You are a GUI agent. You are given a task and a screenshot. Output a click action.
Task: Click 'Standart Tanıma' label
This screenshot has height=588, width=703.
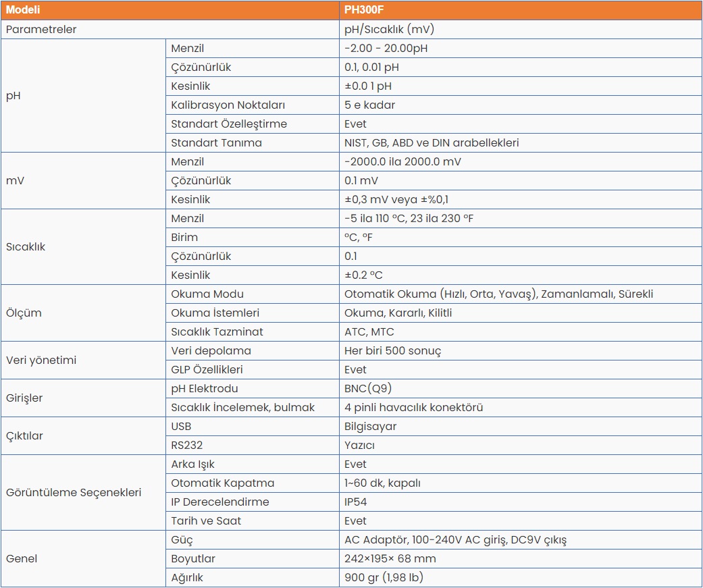tap(216, 143)
